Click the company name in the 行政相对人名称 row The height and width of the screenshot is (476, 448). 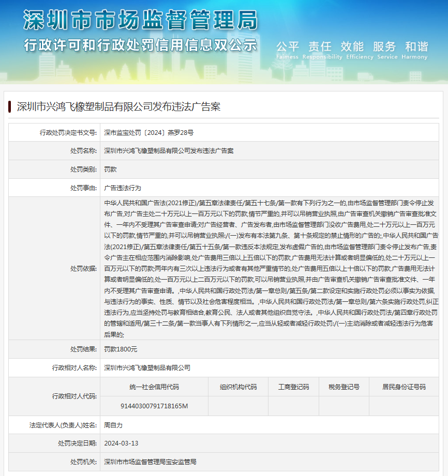pyautogui.click(x=147, y=368)
